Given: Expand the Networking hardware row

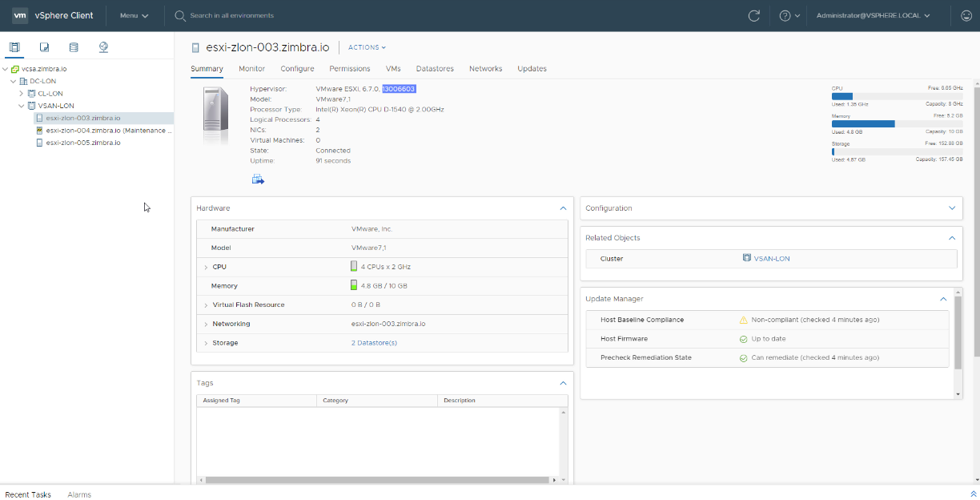Looking at the screenshot, I should pyautogui.click(x=206, y=324).
